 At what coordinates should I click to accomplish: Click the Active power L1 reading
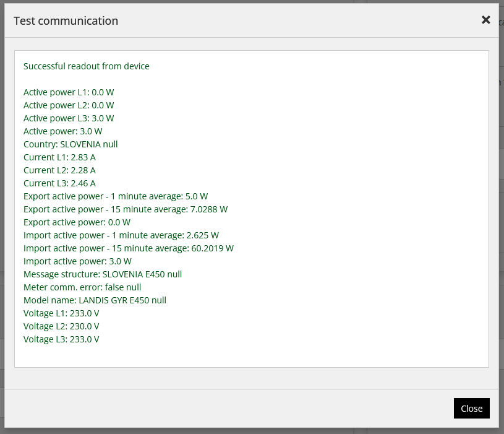[x=69, y=92]
